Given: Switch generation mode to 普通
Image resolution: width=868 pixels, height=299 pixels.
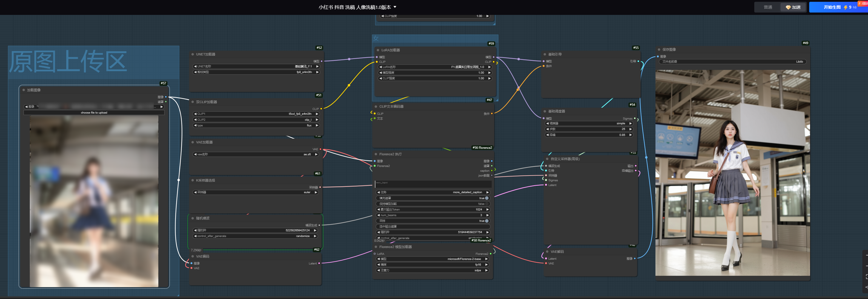Looking at the screenshot, I should coord(768,7).
